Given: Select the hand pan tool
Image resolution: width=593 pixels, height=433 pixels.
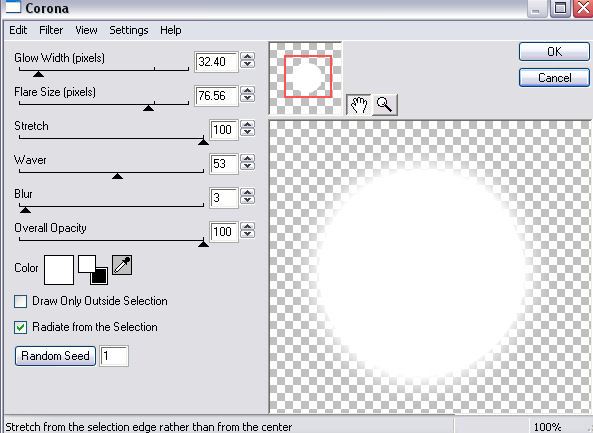Looking at the screenshot, I should tap(358, 104).
